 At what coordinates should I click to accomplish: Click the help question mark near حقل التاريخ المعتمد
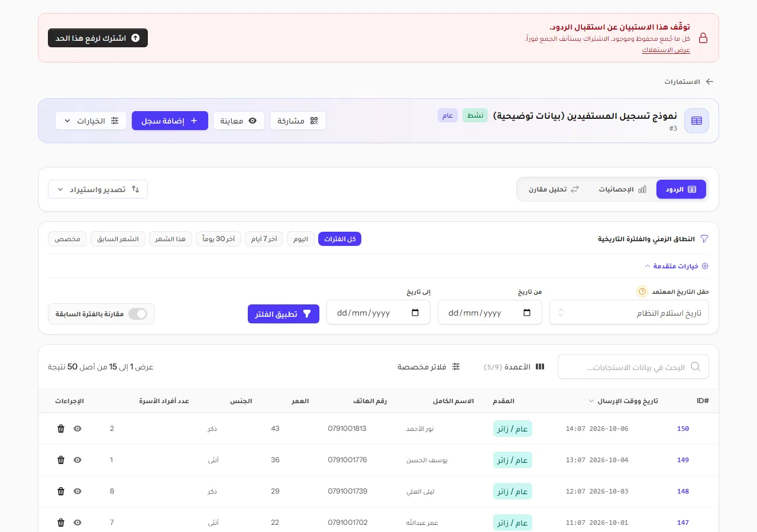click(642, 291)
